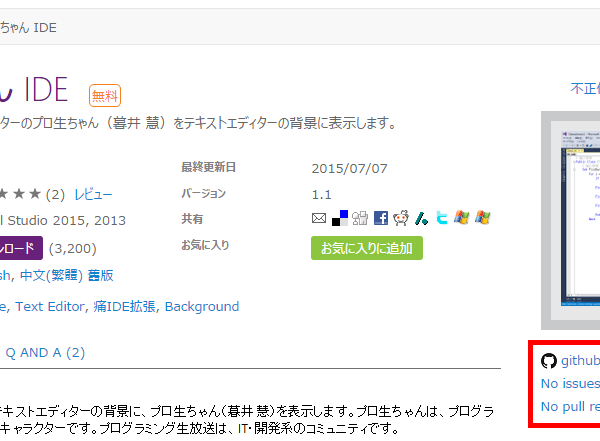The image size is (600, 441).
Task: Click the 最終更新日 label
Action: click(208, 167)
